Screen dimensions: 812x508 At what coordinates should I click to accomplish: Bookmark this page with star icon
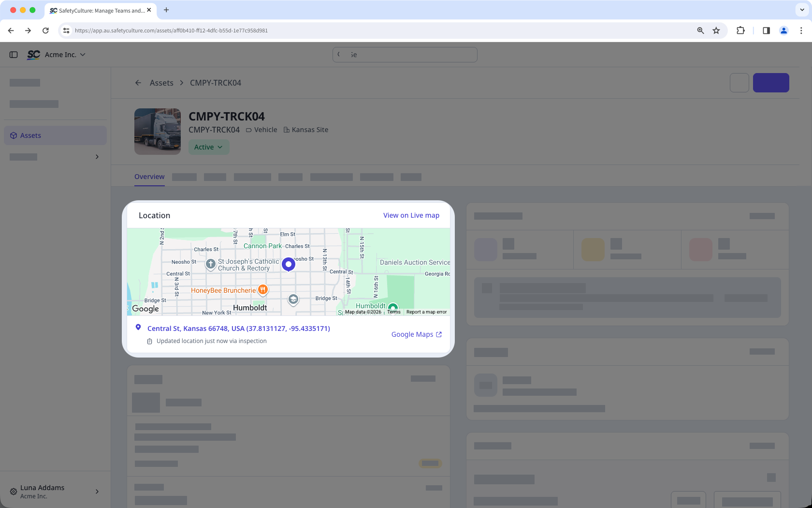(x=716, y=30)
